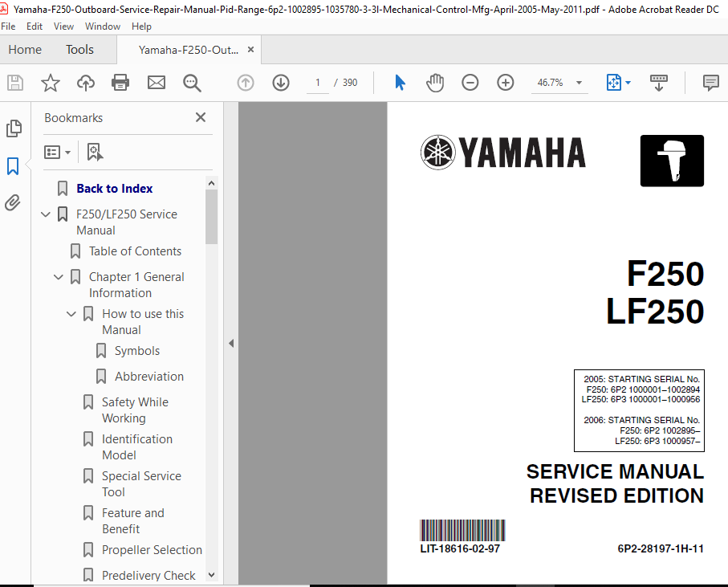
Task: Open the Window menu
Action: (103, 26)
